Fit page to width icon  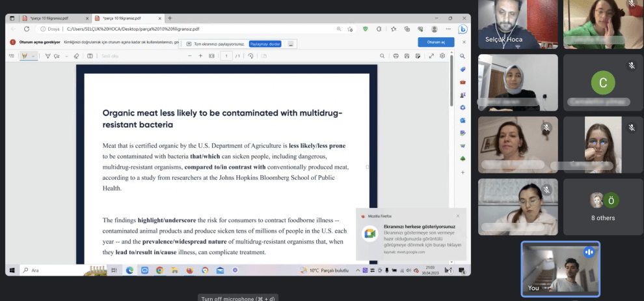pos(211,56)
